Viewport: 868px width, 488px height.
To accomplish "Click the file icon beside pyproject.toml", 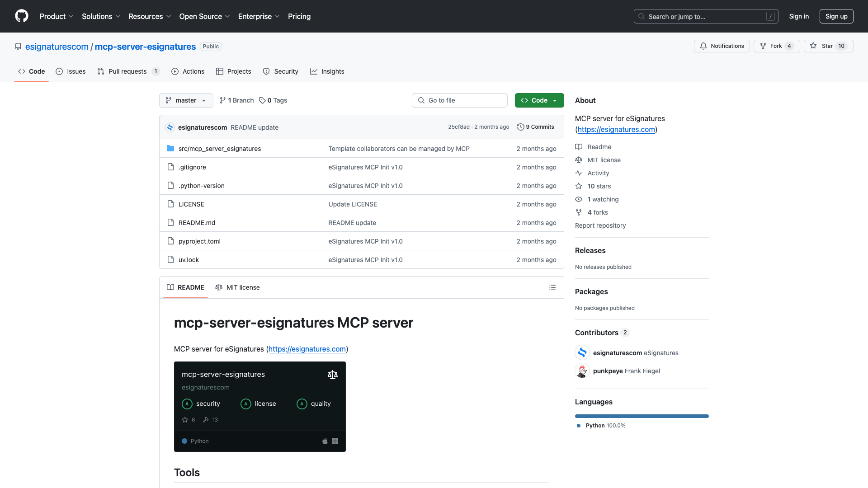I will click(x=170, y=241).
